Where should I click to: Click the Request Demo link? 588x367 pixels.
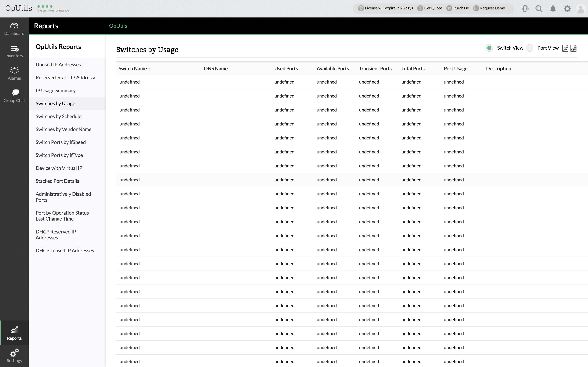(x=492, y=8)
